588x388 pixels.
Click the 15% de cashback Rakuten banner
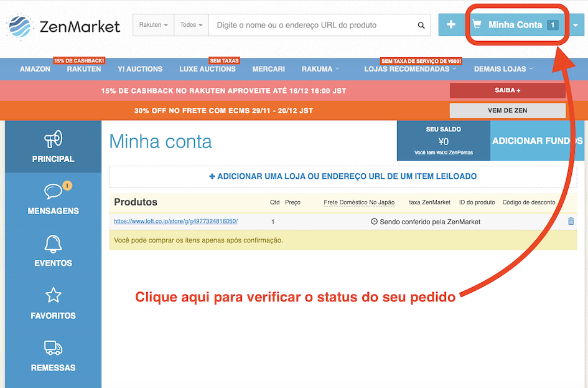click(223, 91)
